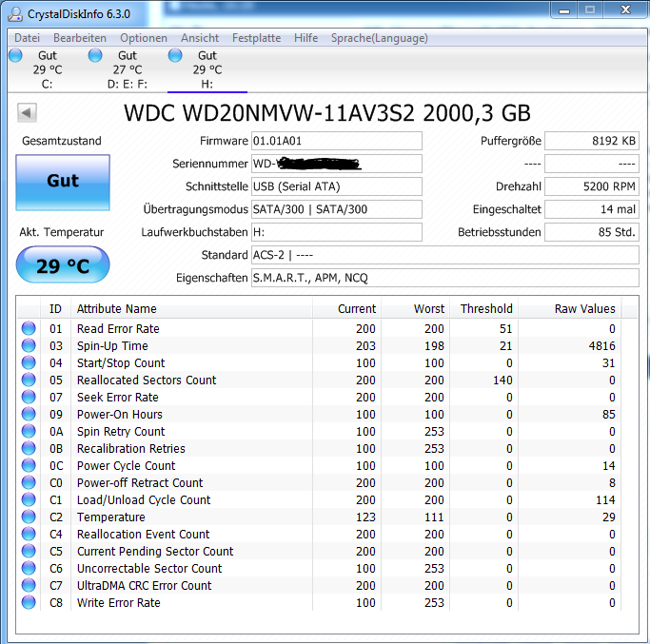The image size is (650, 644).
Task: Click status orb of Load/Unload Cycle Count row
Action: (29, 499)
